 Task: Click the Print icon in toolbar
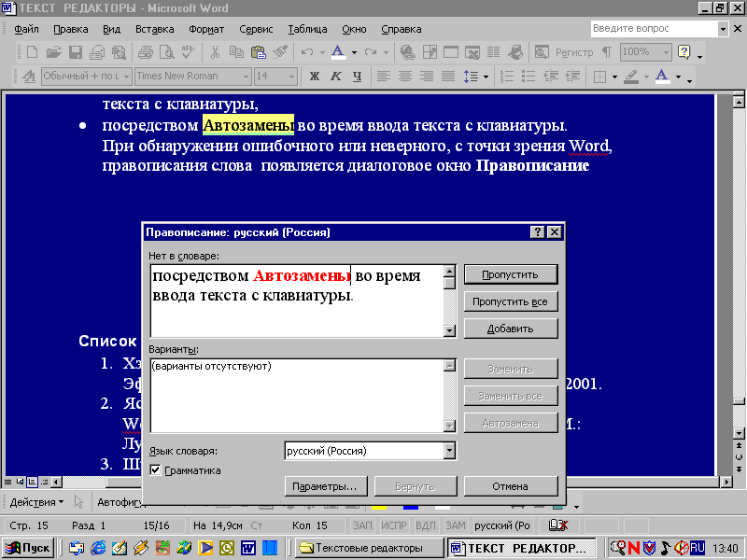pyautogui.click(x=146, y=52)
